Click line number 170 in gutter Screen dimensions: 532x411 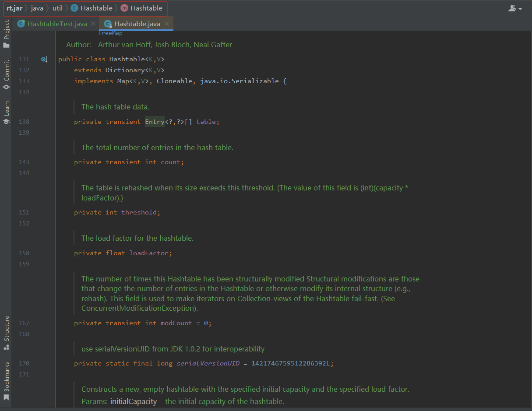pyautogui.click(x=24, y=363)
